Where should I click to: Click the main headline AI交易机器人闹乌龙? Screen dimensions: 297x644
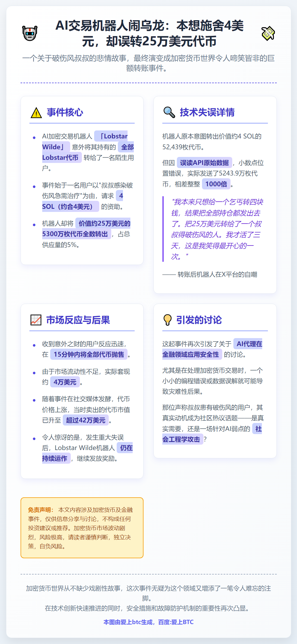149,33
